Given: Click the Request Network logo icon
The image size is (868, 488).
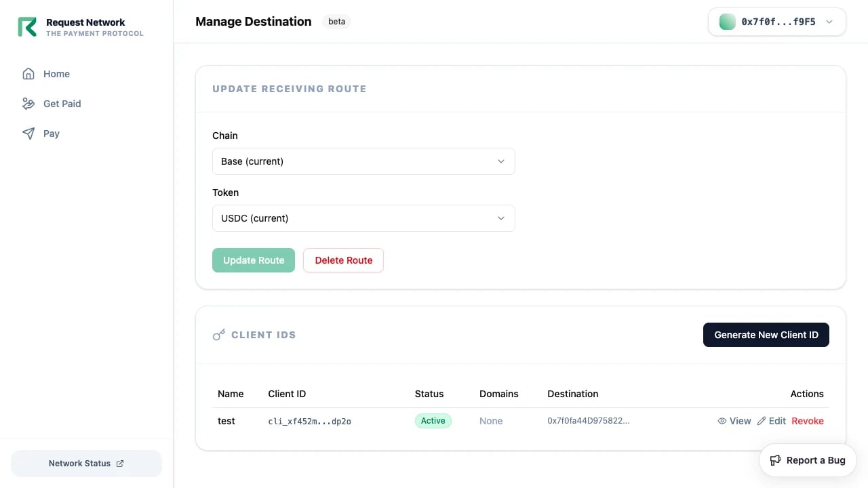Looking at the screenshot, I should point(27,27).
